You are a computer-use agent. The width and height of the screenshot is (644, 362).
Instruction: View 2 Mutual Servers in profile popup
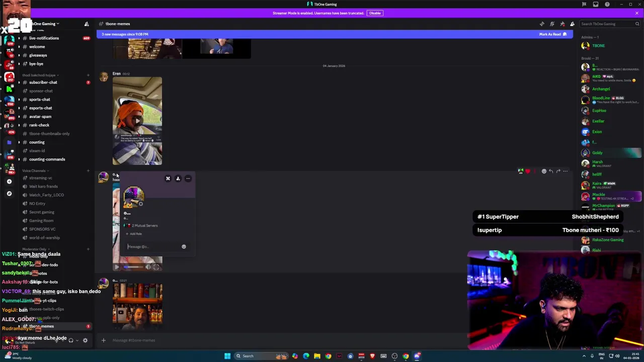(142, 226)
